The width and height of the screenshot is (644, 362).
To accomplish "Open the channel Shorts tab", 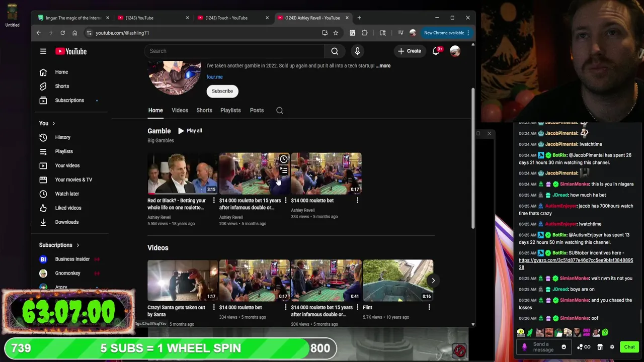I will [204, 110].
